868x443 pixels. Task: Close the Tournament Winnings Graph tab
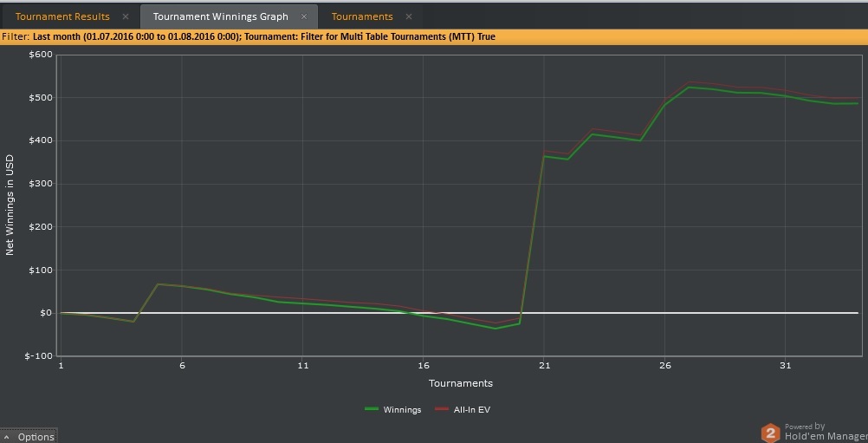[303, 16]
